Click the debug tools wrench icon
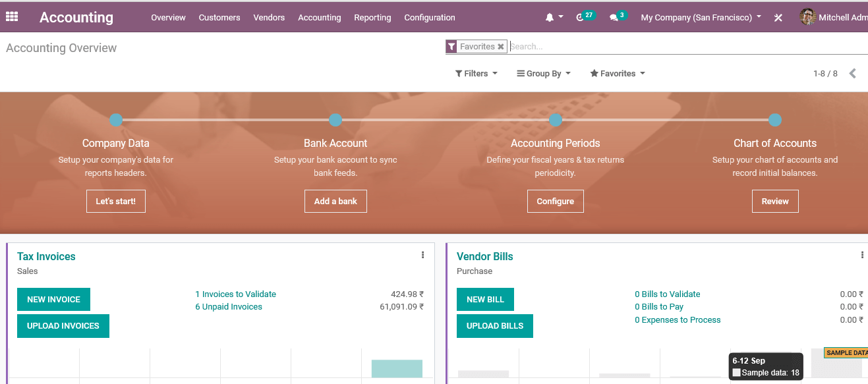This screenshot has width=868, height=384. [x=778, y=18]
